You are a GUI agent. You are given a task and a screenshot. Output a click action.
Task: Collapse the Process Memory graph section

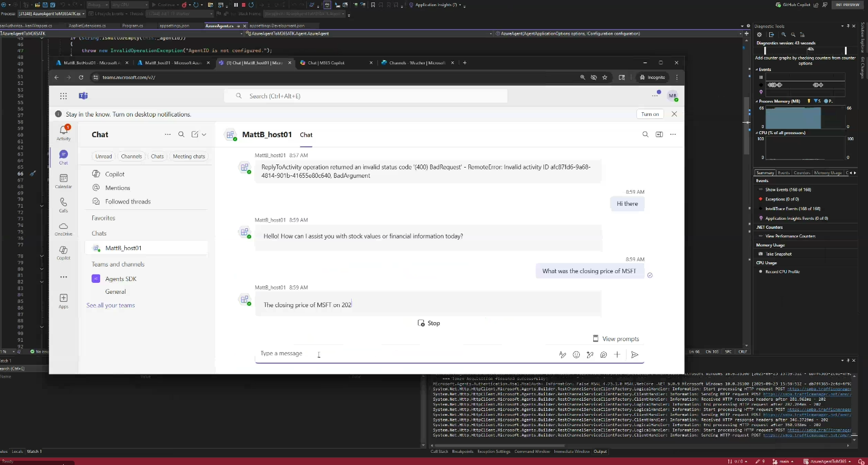(757, 101)
